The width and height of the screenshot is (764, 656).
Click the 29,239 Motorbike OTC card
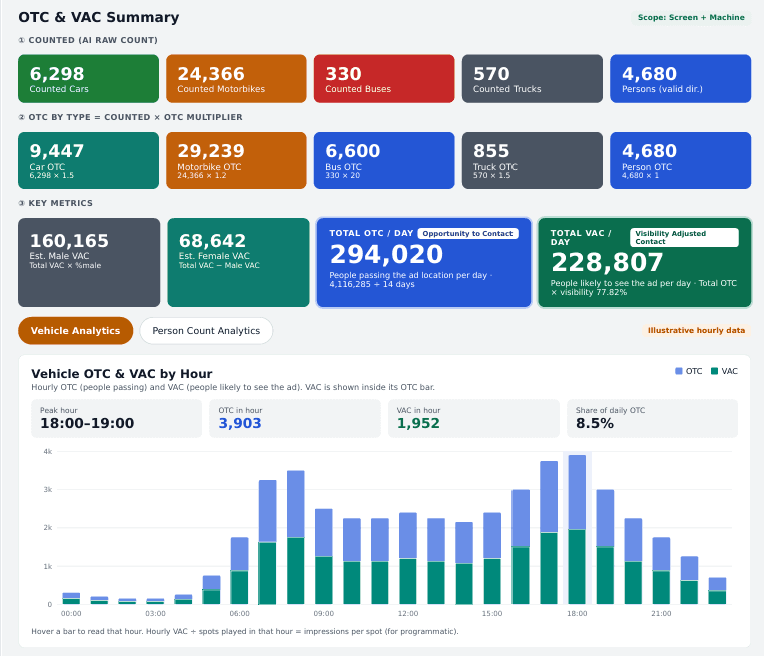click(x=236, y=160)
